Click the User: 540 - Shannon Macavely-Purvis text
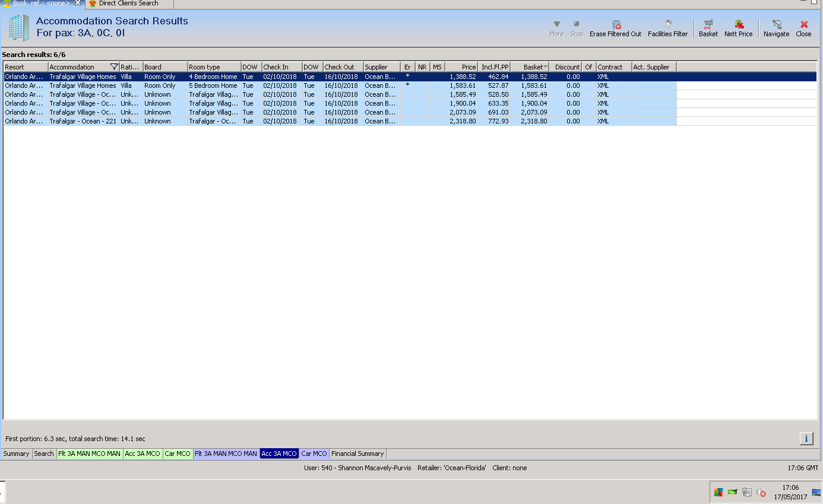Screen dimensions: 823x504 (357, 468)
